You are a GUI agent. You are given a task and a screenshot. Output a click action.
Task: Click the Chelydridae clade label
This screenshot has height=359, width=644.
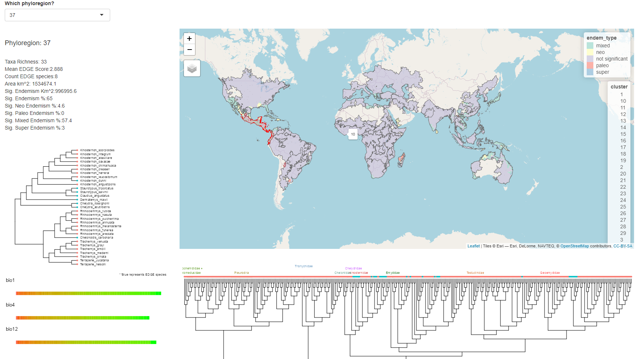[x=354, y=268]
